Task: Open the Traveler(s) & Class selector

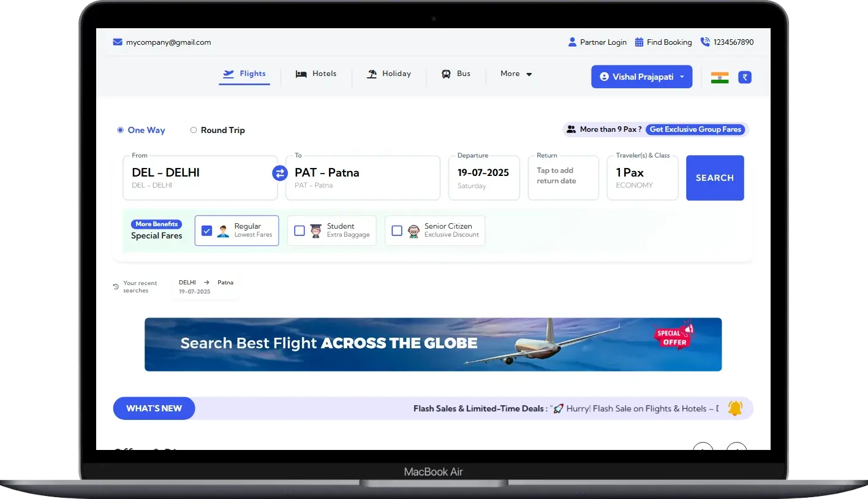Action: 642,178
